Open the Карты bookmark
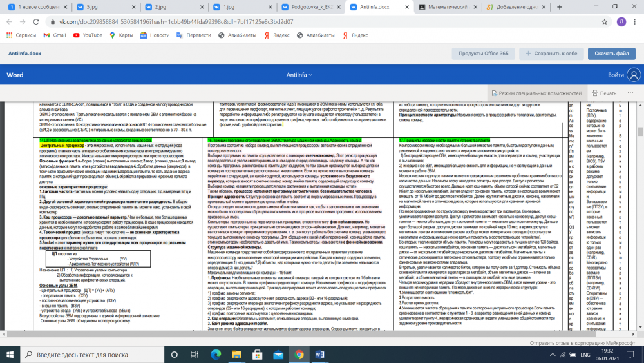The width and height of the screenshot is (644, 363). click(121, 35)
